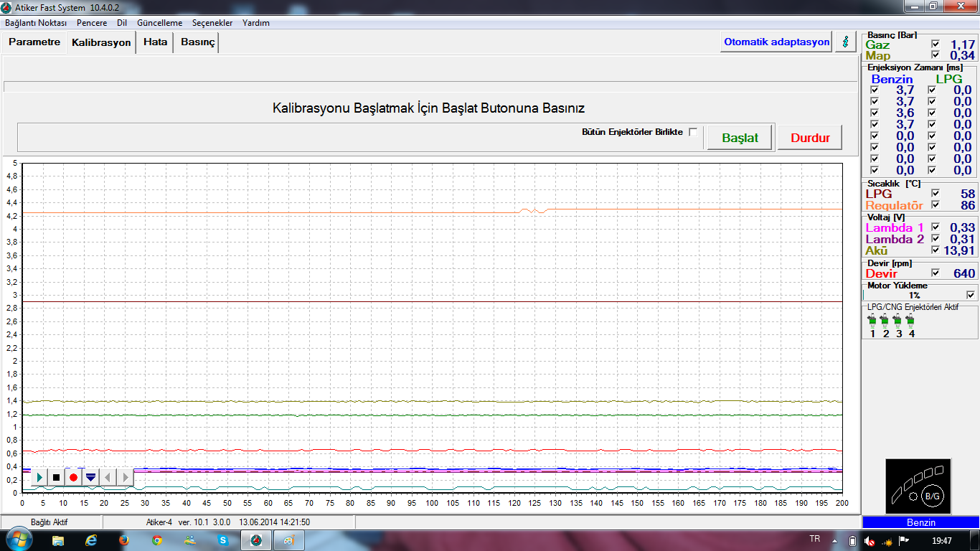Launch Internet Explorer from the taskbar

click(x=91, y=540)
